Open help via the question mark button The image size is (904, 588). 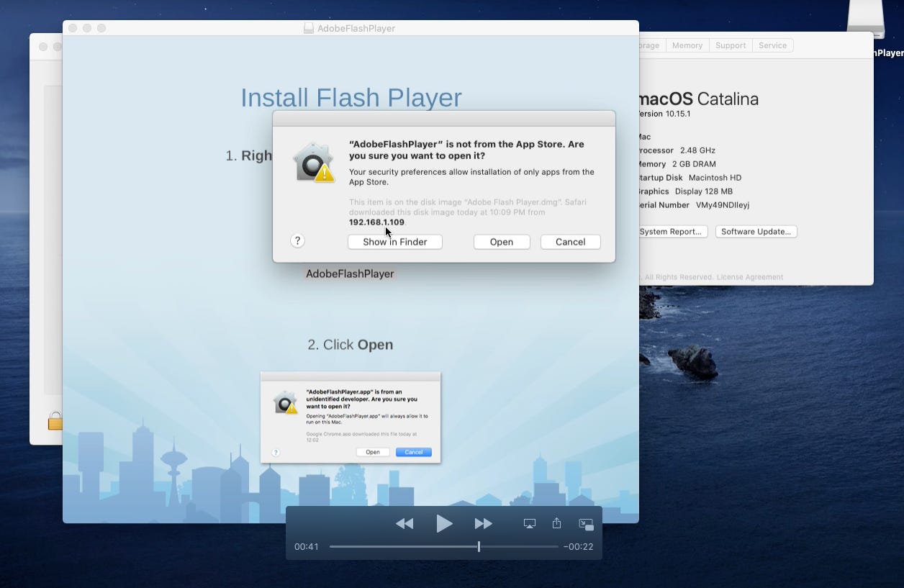pyautogui.click(x=297, y=241)
